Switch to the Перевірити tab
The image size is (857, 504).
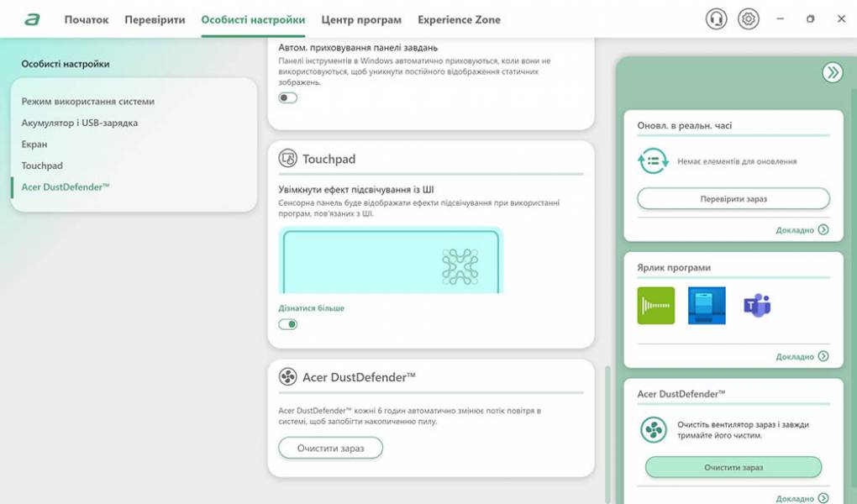click(x=155, y=19)
